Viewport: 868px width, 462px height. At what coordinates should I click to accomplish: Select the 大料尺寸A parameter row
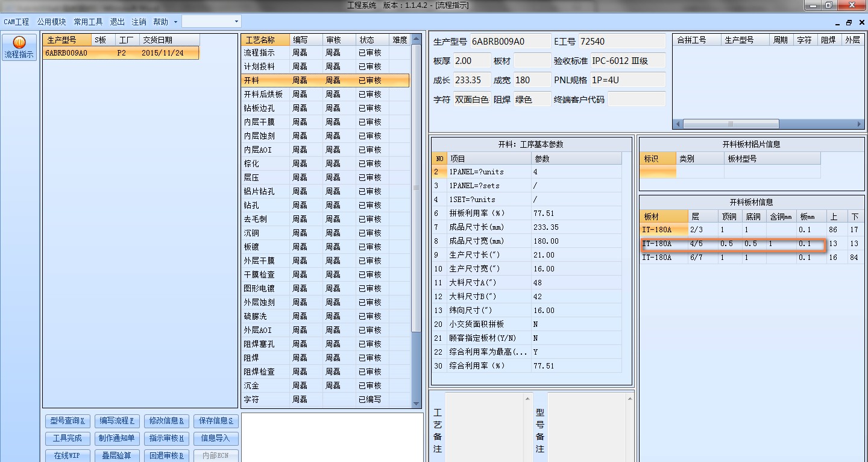point(526,283)
